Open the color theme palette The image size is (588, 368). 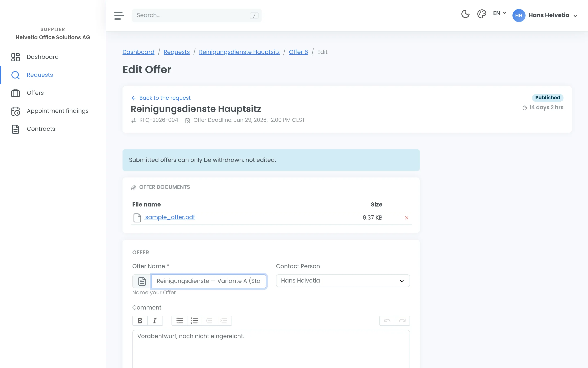pos(482,14)
